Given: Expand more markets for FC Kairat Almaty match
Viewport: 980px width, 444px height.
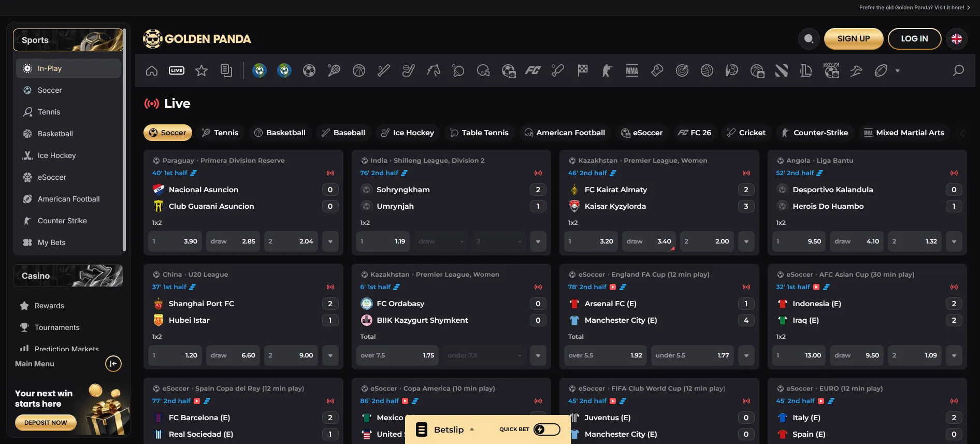Looking at the screenshot, I should click(x=746, y=241).
